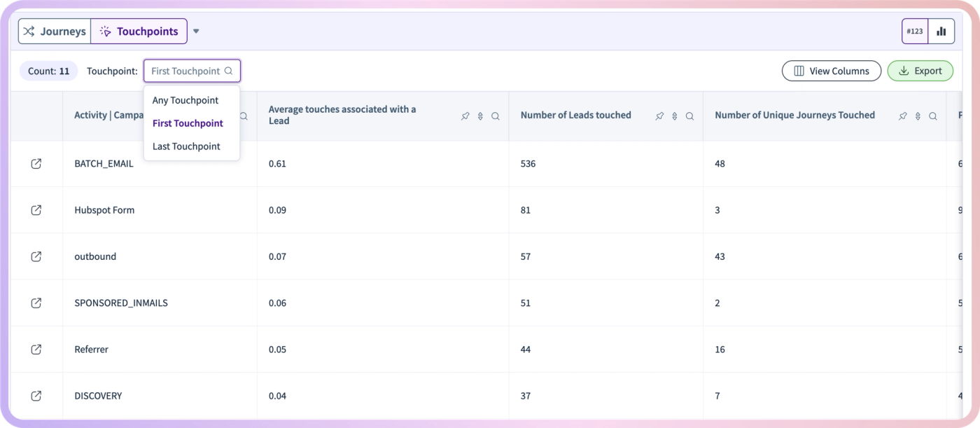980x428 pixels.
Task: Search within Number of Unique Journeys Touched column
Action: [x=933, y=116]
